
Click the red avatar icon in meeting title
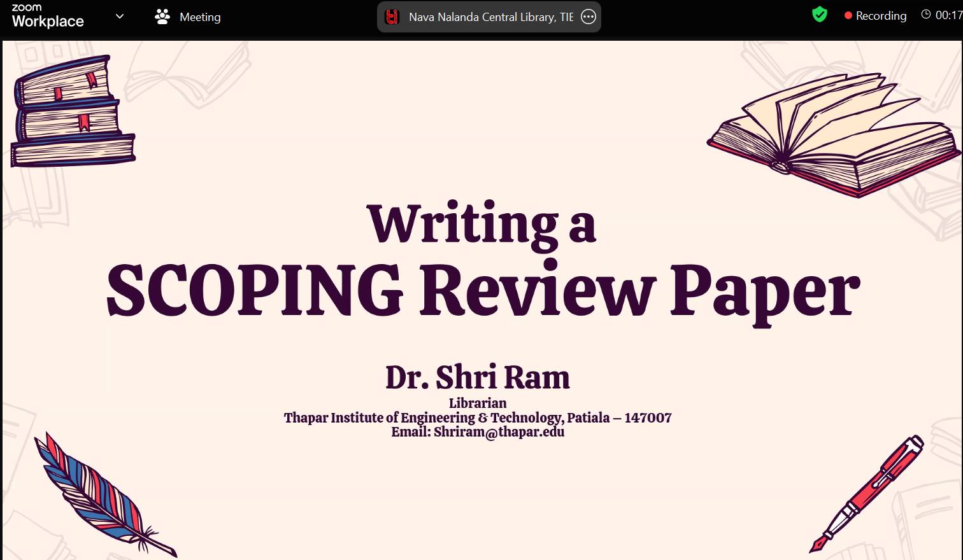pyautogui.click(x=392, y=17)
